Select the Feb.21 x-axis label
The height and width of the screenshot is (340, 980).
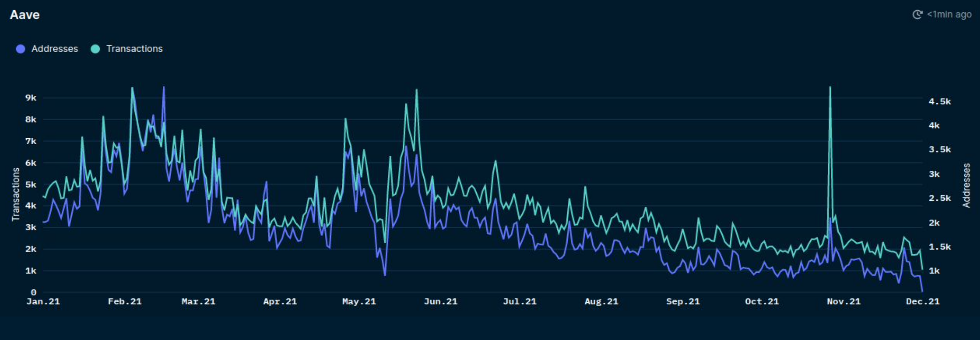click(x=125, y=301)
